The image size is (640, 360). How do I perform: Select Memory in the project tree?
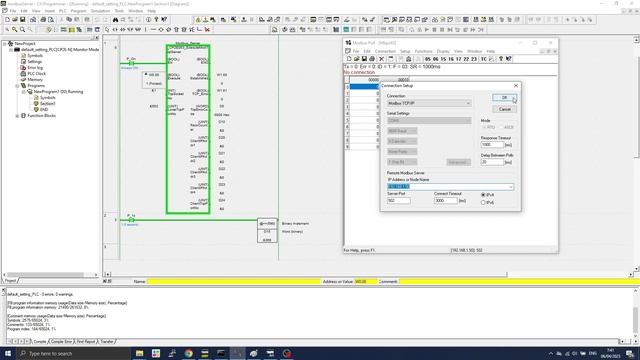pyautogui.click(x=35, y=80)
